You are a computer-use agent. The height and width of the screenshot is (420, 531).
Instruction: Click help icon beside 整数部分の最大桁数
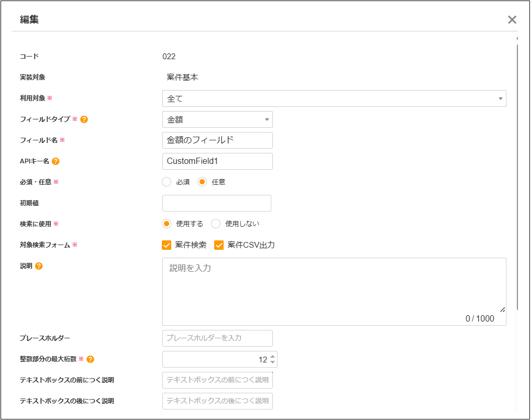[91, 359]
